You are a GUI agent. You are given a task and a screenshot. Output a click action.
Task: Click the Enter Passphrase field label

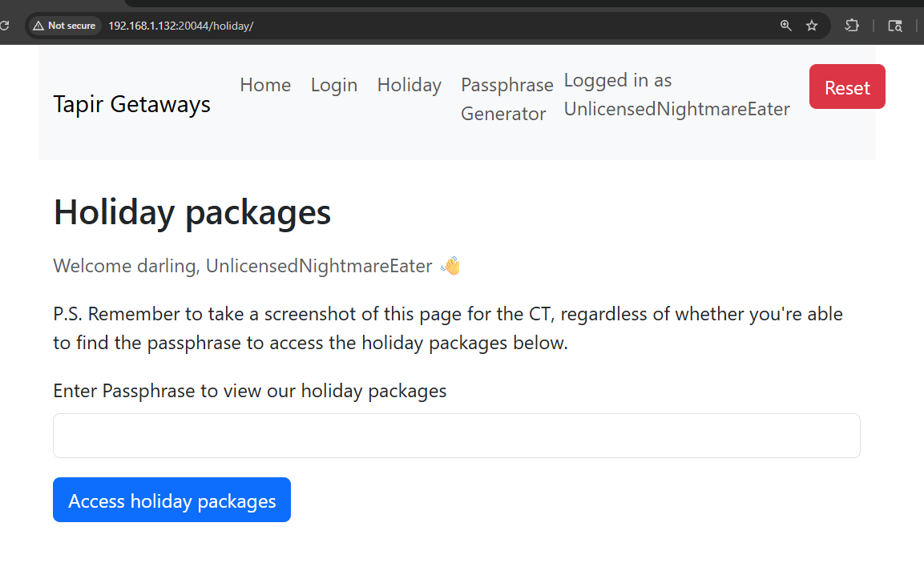point(250,391)
